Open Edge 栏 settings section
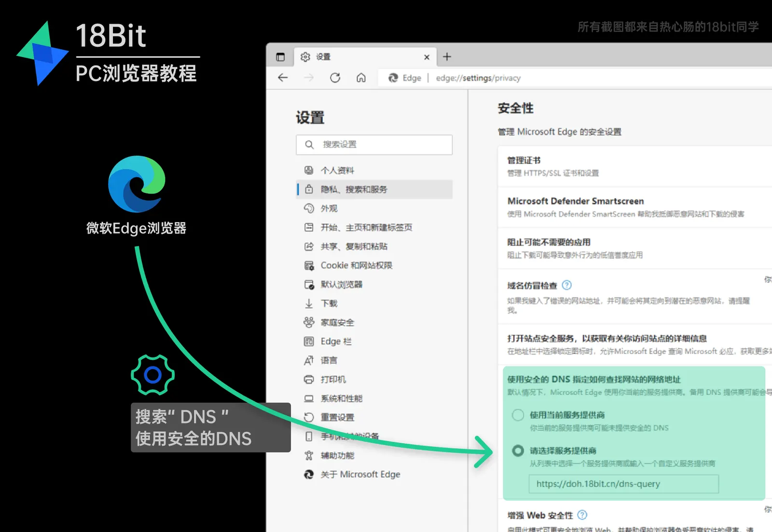772x532 pixels. [x=374, y=341]
